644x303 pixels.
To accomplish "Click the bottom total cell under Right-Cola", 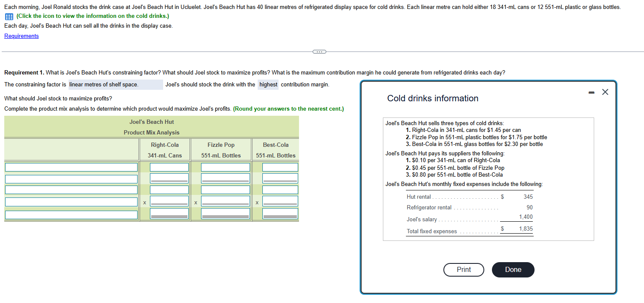I will tap(169, 212).
